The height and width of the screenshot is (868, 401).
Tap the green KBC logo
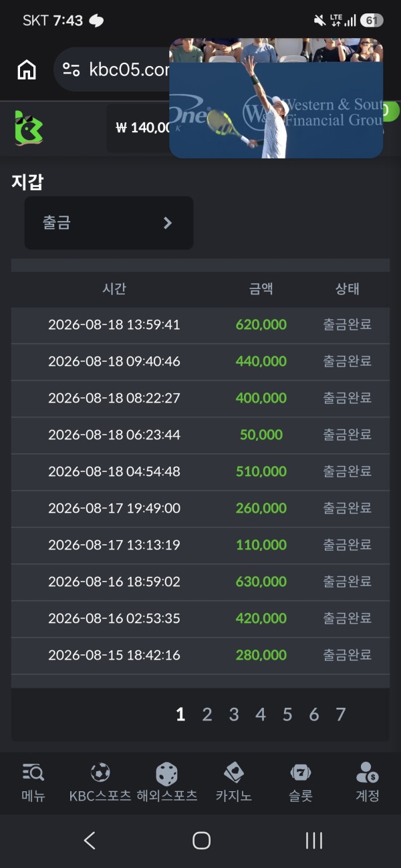click(29, 128)
